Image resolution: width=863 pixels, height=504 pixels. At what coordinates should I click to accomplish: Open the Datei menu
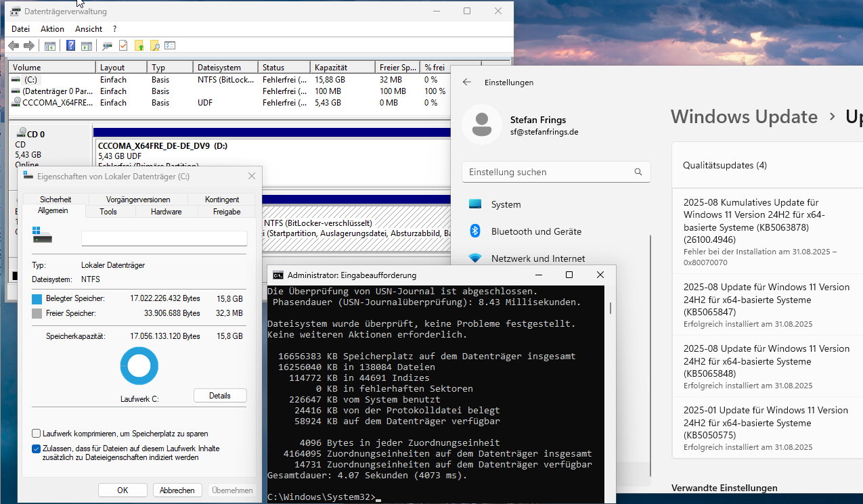20,29
